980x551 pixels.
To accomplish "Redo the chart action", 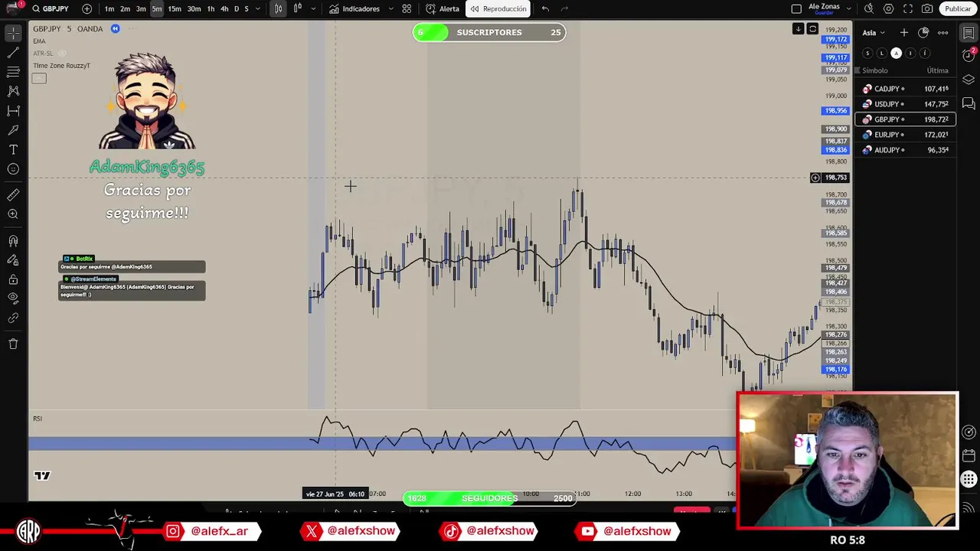I will click(x=565, y=9).
